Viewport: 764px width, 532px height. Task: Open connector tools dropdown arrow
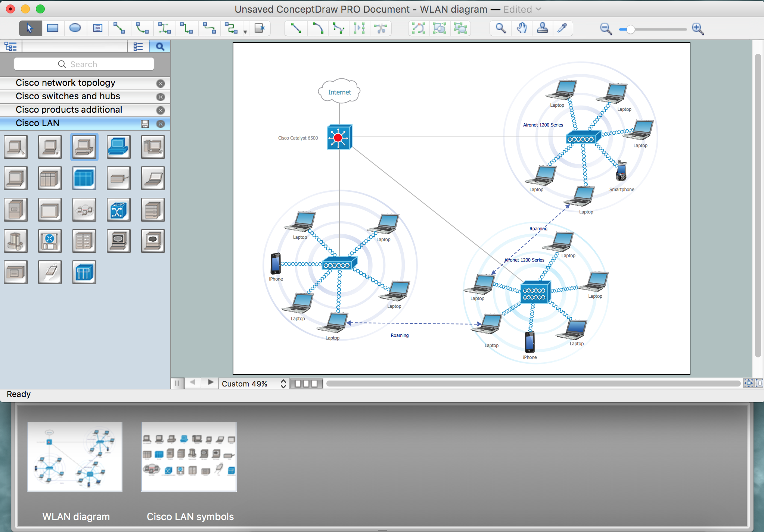tap(245, 32)
